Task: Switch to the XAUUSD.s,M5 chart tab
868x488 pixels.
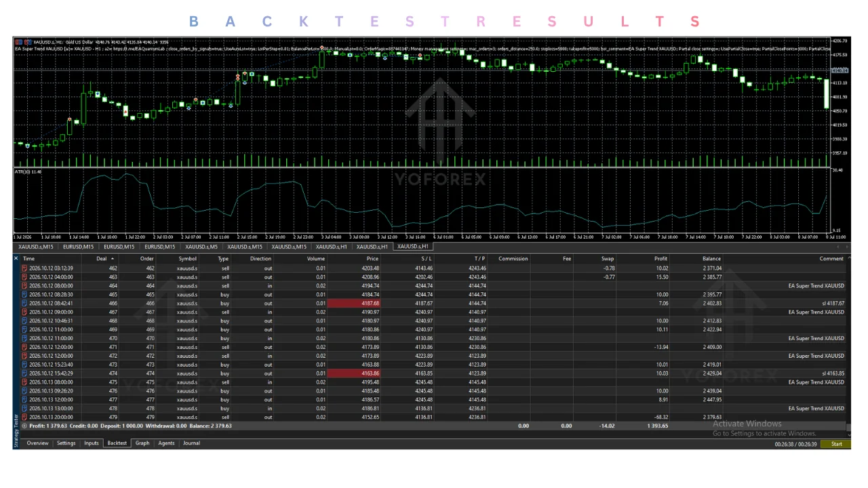Action: coord(203,247)
